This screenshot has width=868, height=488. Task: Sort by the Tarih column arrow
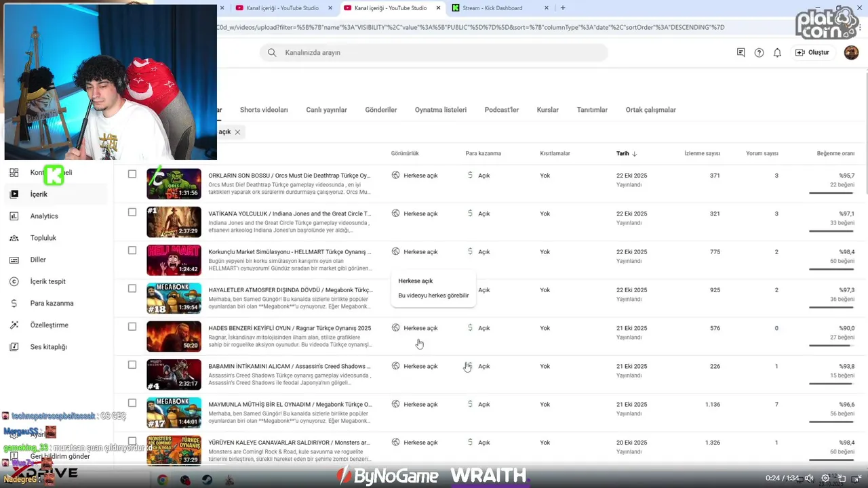coord(635,154)
